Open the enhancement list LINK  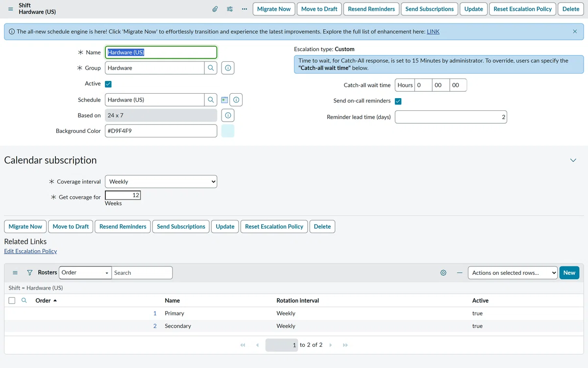[433, 31]
